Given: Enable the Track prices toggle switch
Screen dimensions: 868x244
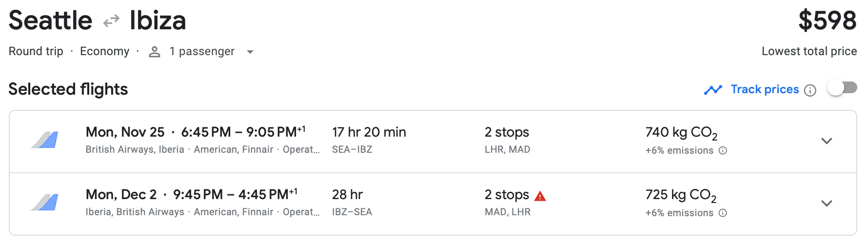Looking at the screenshot, I should pos(842,88).
